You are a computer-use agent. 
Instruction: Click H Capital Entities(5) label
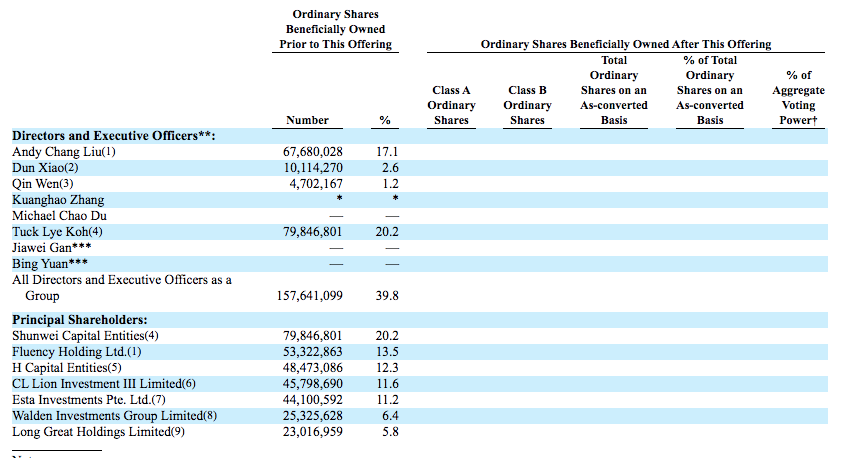tap(67, 368)
